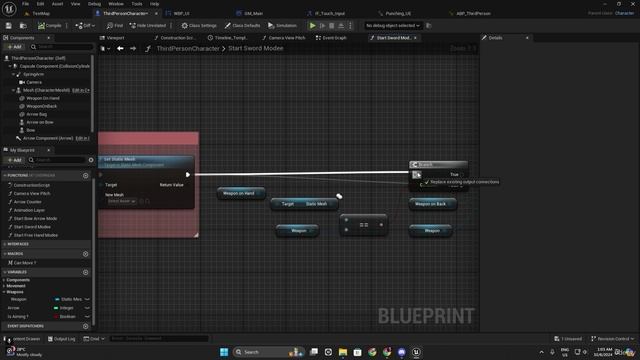Click the Add button in Components panel
The height and width of the screenshot is (360, 640).
pyautogui.click(x=14, y=47)
